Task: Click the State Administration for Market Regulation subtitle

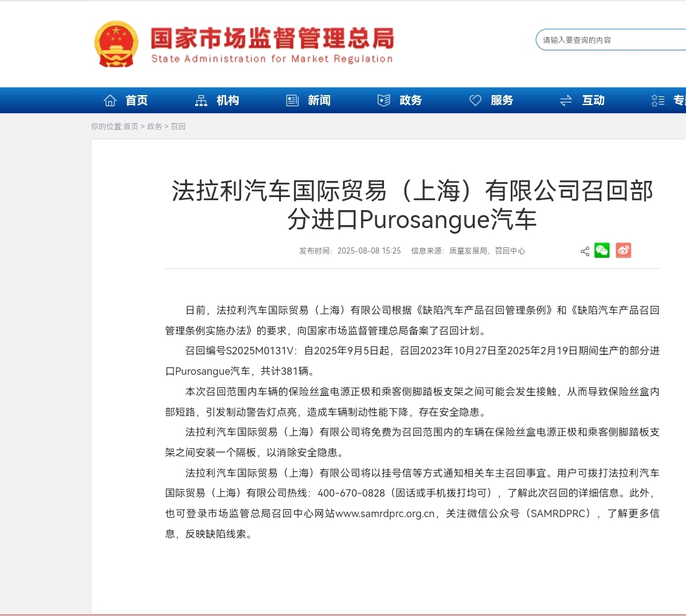Action: tap(272, 58)
